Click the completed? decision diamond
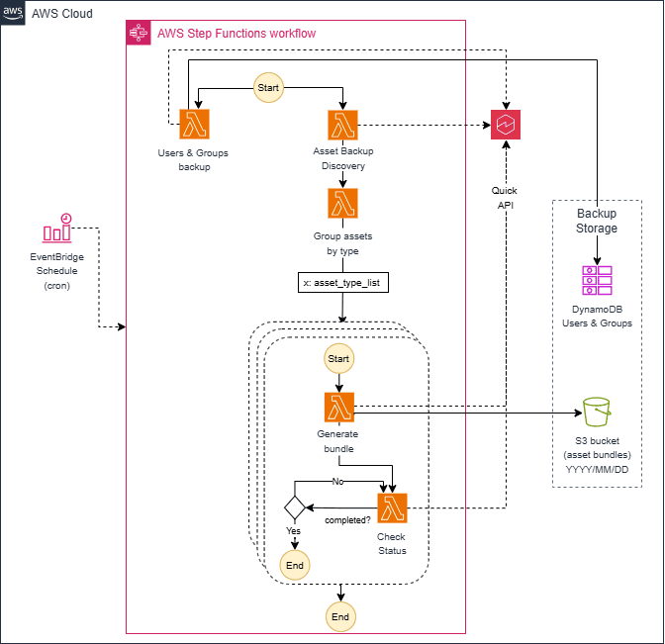Screen dimensions: 665x644 pyautogui.click(x=295, y=507)
